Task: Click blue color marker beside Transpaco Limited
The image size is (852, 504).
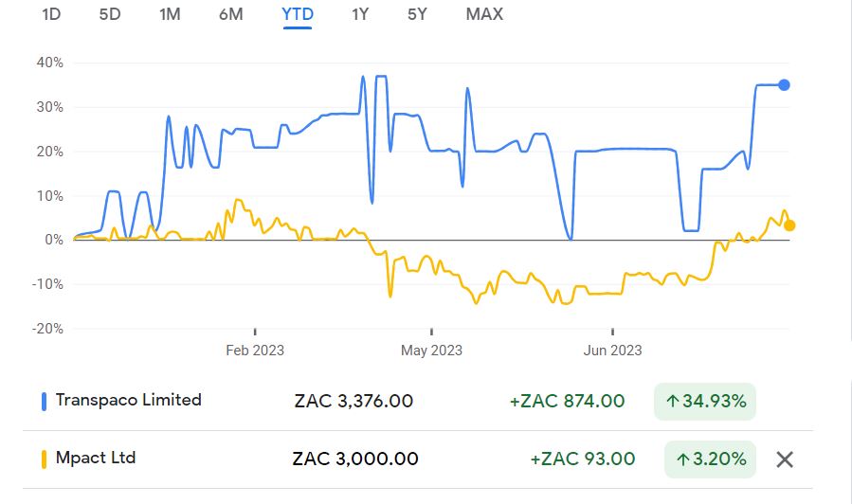Action: click(45, 401)
